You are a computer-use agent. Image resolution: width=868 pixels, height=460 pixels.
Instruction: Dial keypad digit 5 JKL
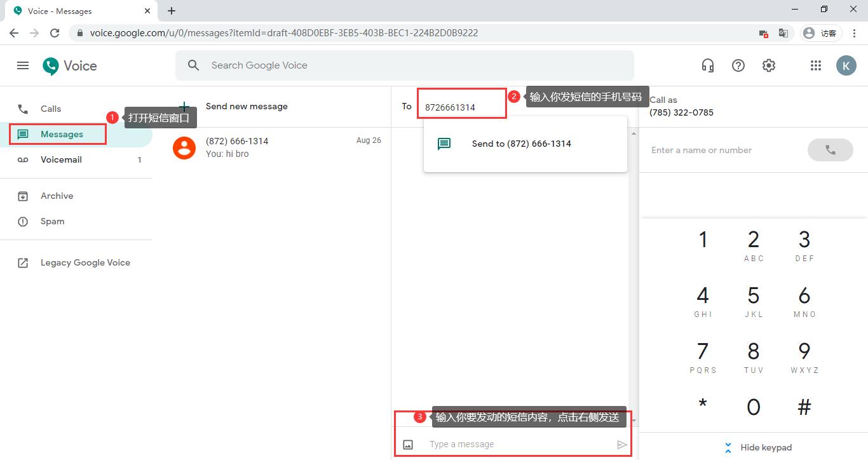[x=754, y=301]
